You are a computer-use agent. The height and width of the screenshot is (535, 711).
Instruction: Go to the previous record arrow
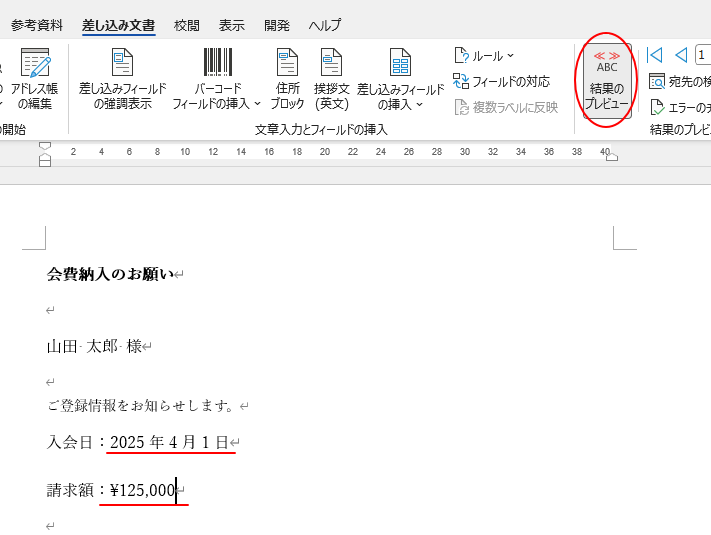pos(681,55)
